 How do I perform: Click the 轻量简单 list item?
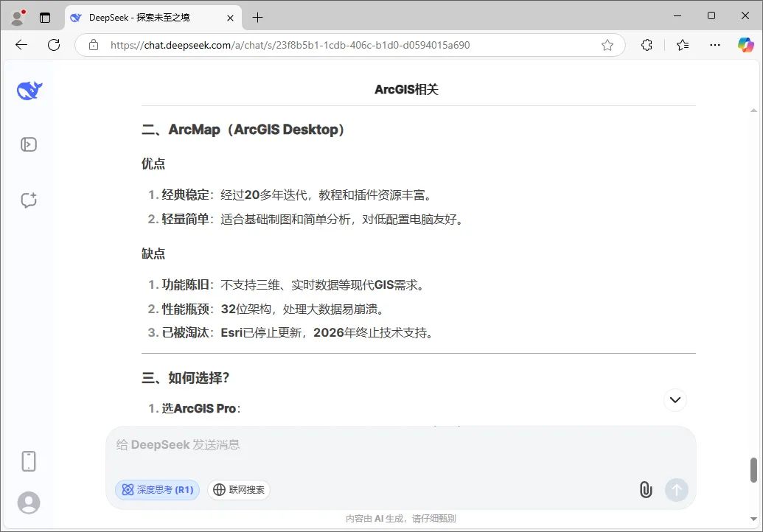pyautogui.click(x=305, y=220)
